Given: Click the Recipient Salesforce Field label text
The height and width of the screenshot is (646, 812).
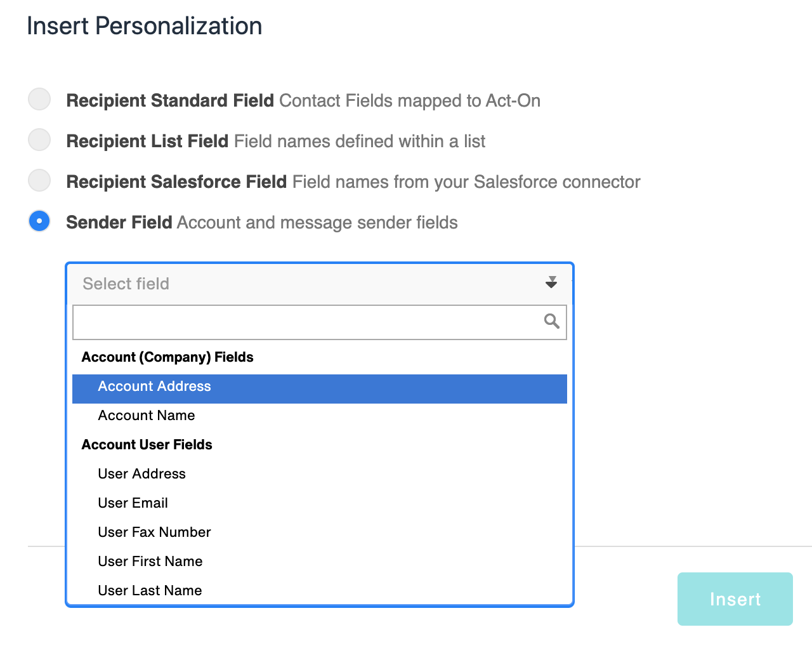Looking at the screenshot, I should [176, 182].
